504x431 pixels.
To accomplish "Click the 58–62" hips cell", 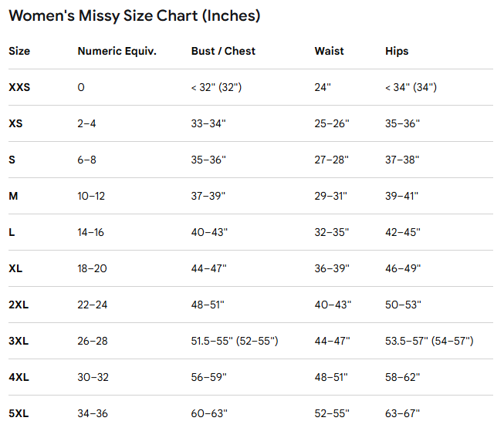I will pyautogui.click(x=402, y=377).
